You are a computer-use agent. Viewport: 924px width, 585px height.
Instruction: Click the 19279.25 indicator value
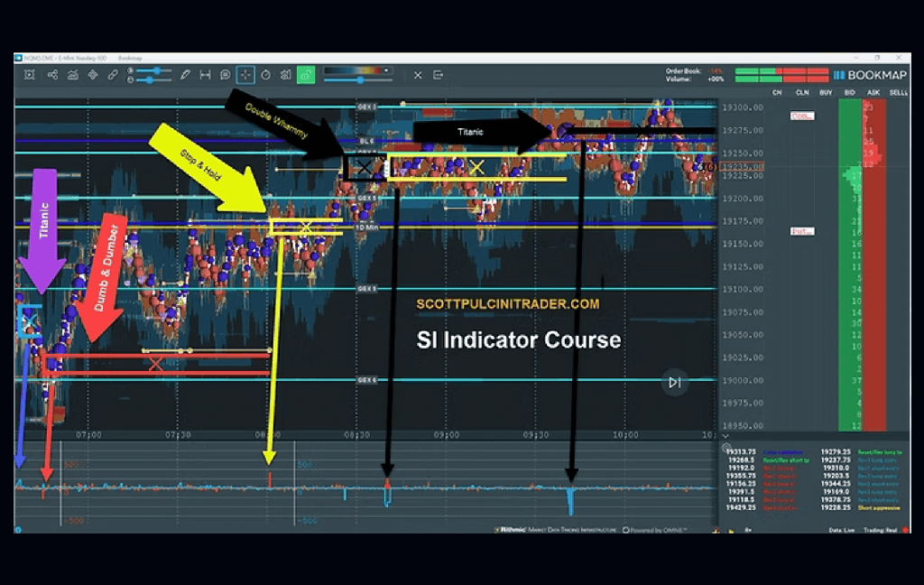click(836, 451)
